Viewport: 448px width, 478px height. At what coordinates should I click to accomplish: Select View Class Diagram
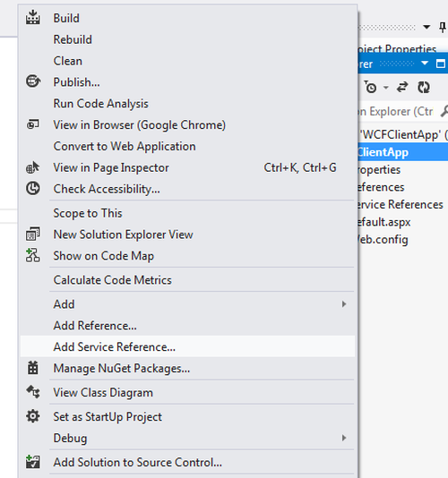187,392
